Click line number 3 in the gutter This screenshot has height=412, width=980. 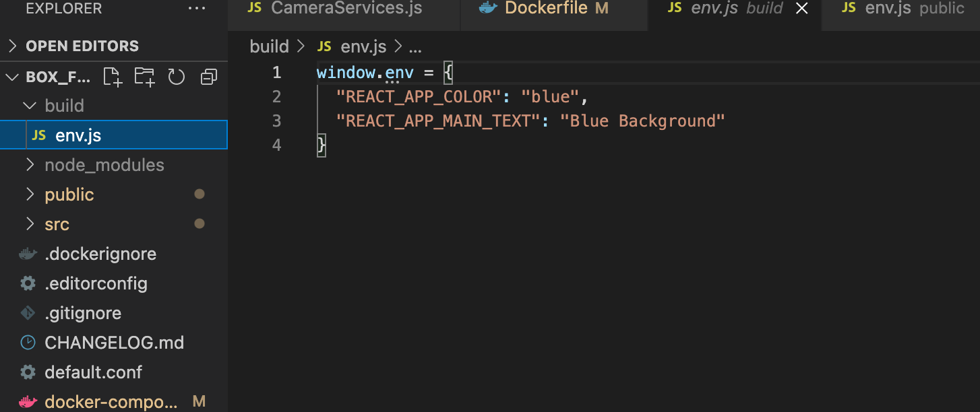point(276,121)
